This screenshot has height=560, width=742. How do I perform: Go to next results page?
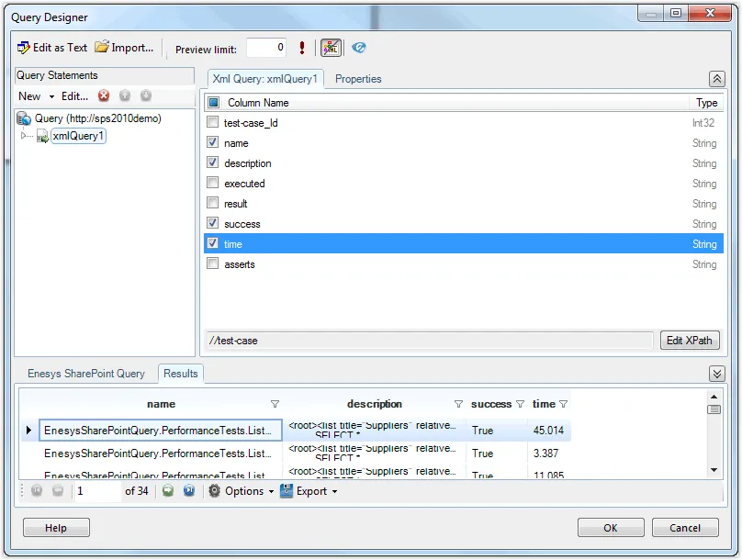(x=168, y=491)
